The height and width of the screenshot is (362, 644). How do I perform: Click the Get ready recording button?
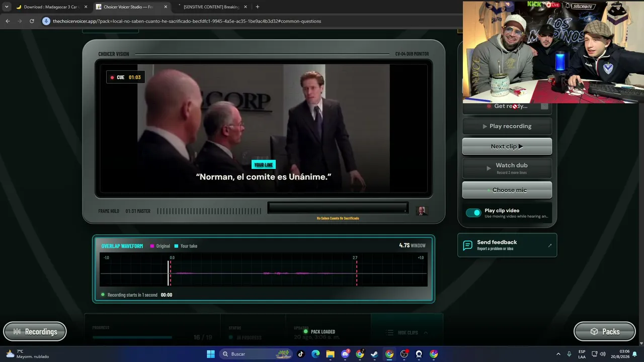pos(507,106)
